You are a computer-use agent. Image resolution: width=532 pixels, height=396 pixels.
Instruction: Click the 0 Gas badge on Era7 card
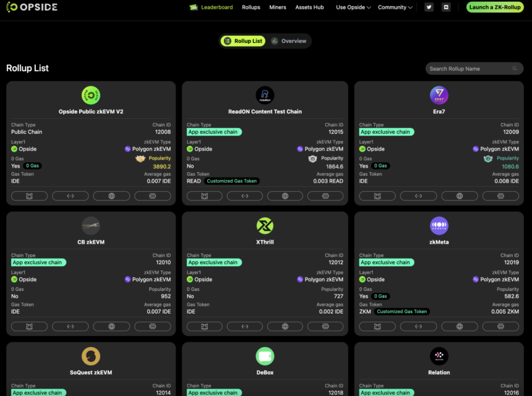pyautogui.click(x=380, y=166)
